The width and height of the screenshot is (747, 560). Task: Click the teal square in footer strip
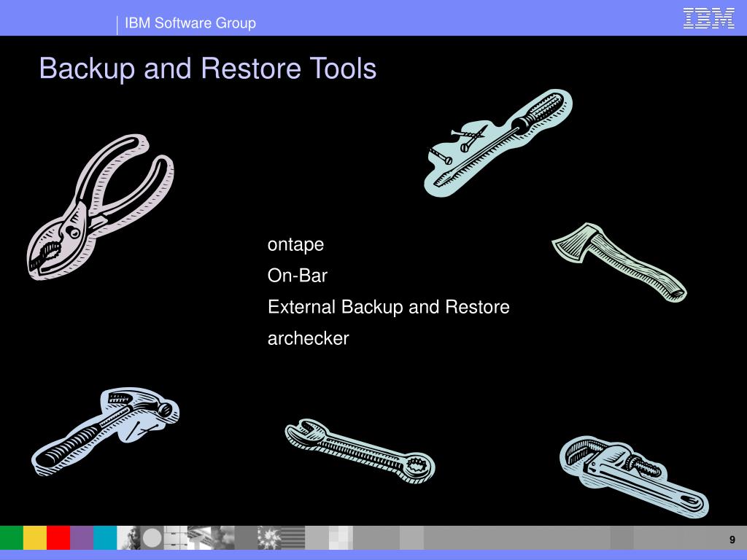coord(105,537)
